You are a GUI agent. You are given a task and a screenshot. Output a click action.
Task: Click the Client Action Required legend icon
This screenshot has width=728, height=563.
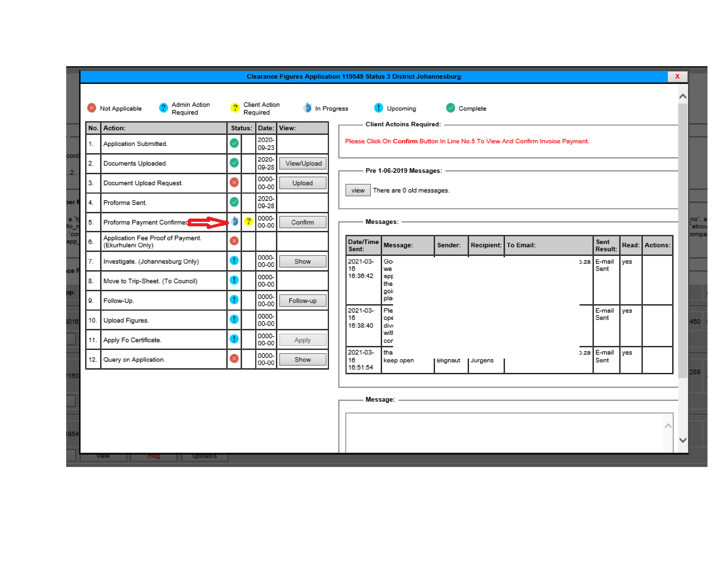point(235,108)
